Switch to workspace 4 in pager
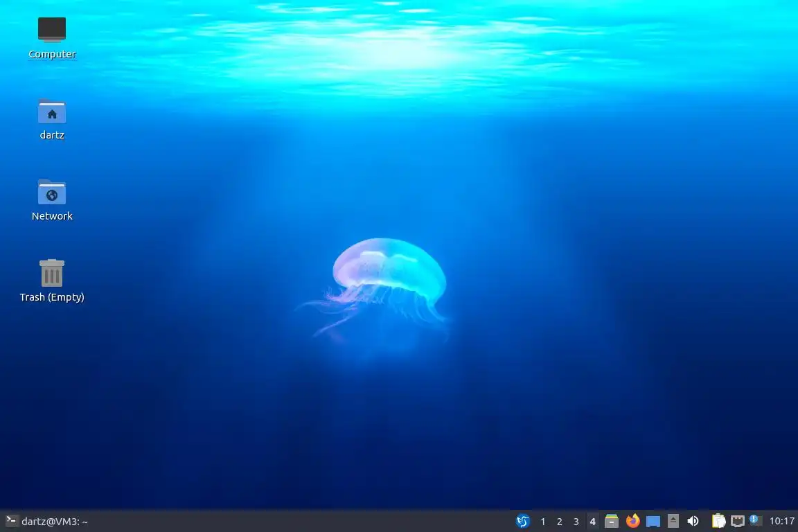 [592, 522]
